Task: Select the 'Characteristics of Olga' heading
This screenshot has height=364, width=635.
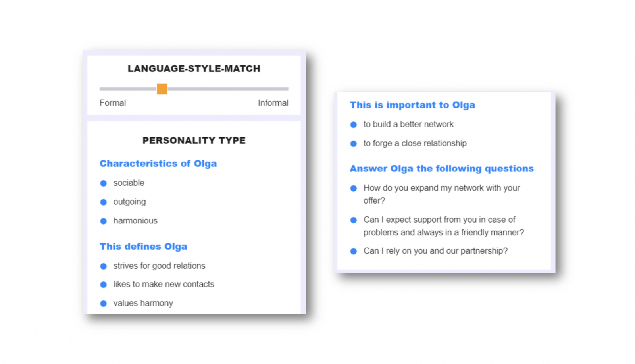Action: [x=158, y=164]
